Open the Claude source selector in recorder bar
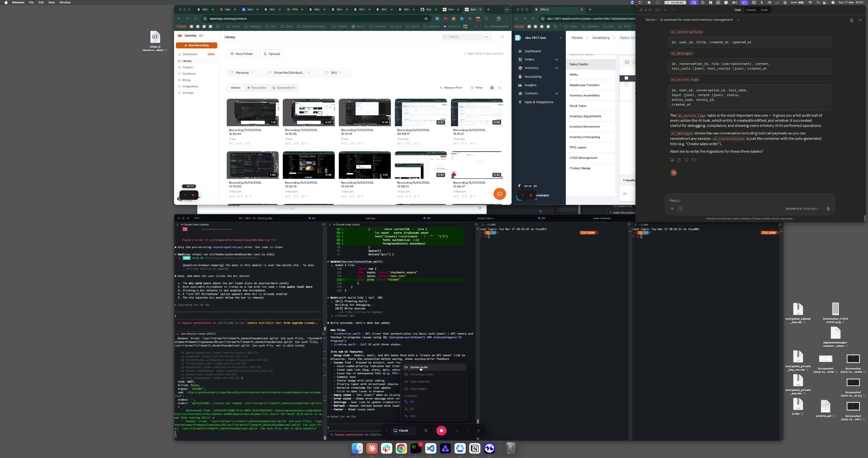The width and height of the screenshot is (868, 458). tap(403, 431)
